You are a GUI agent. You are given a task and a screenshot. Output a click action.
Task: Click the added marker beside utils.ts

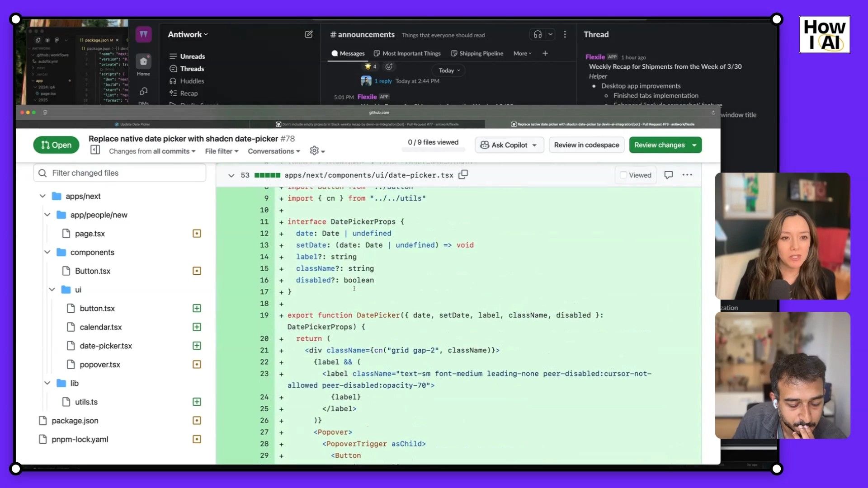tap(197, 402)
